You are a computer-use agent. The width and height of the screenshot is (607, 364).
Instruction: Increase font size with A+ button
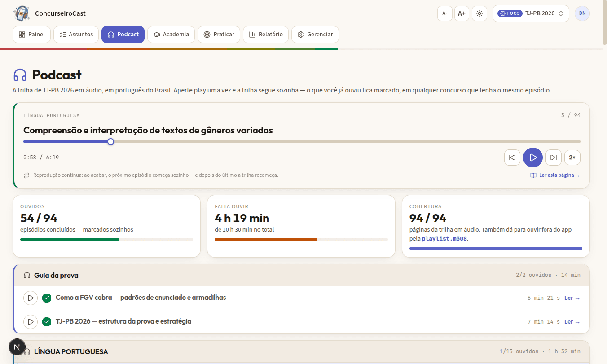(x=462, y=13)
